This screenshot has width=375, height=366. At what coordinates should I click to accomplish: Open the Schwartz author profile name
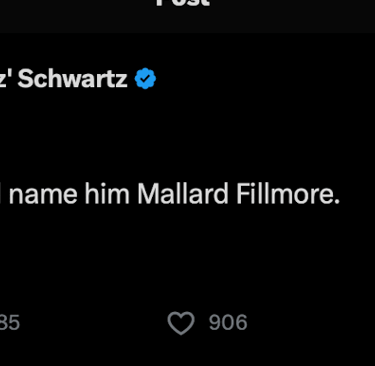tap(63, 79)
